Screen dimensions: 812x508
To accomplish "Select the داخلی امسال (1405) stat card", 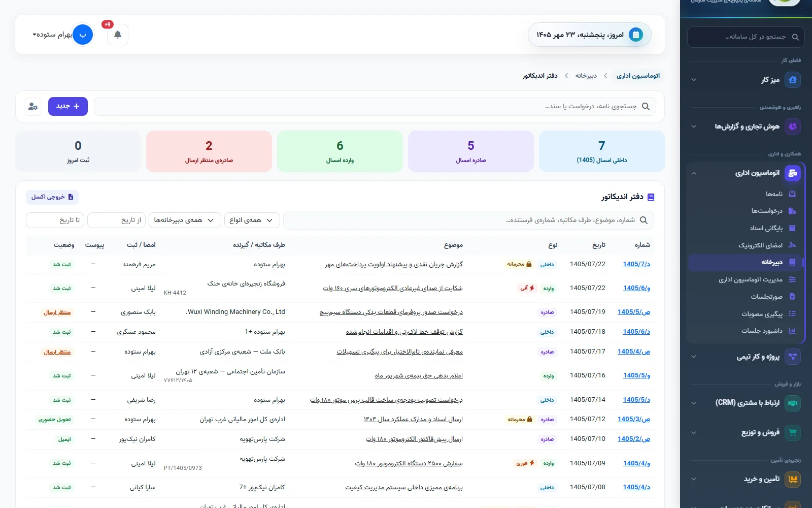I will 602,151.
